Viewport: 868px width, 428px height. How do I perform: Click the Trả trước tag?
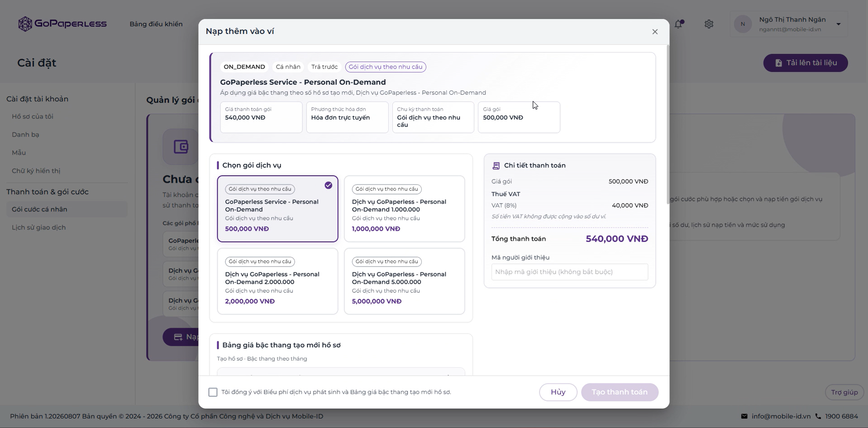[324, 67]
